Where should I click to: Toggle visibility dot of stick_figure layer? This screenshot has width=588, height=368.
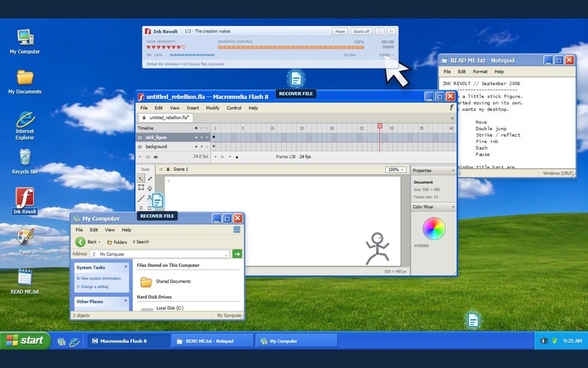[197, 138]
